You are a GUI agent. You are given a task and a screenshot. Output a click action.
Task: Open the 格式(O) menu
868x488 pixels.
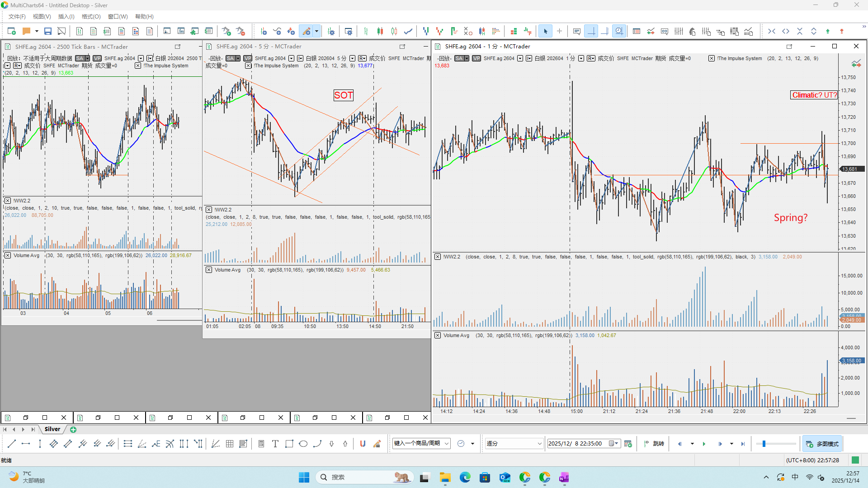[91, 17]
